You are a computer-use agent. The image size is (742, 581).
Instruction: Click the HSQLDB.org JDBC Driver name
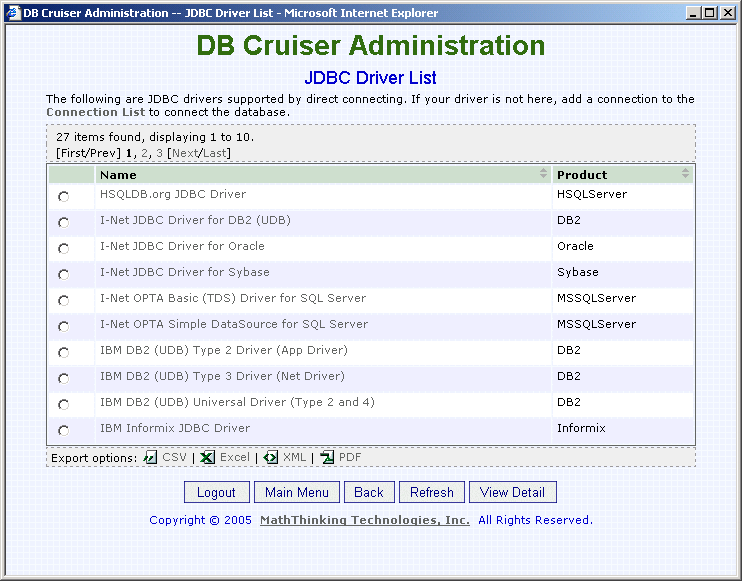coord(173,194)
